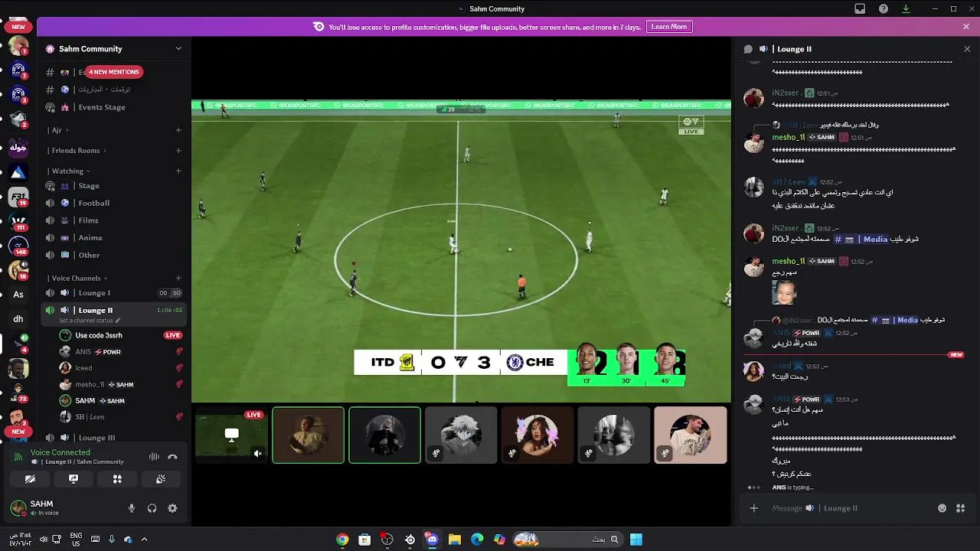Viewport: 980px width, 551px height.
Task: Open the apps icon in message bar
Action: pyautogui.click(x=962, y=508)
